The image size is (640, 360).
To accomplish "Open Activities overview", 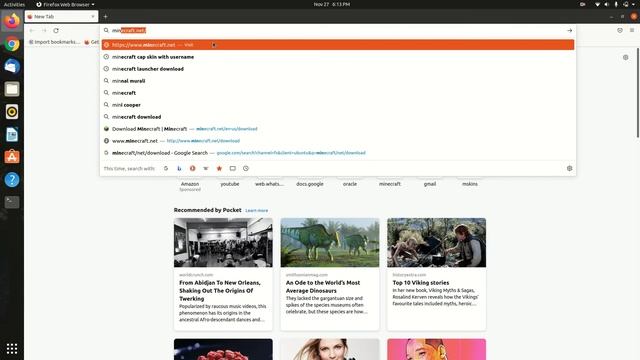I will (x=14, y=4).
